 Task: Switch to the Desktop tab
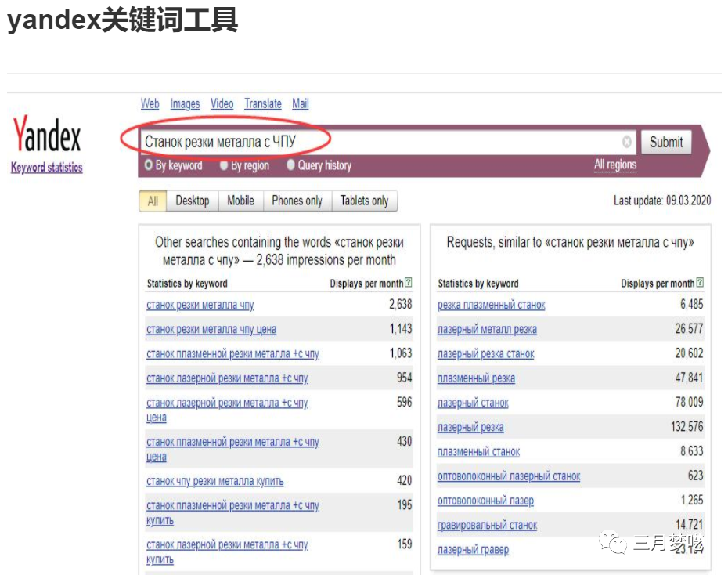coord(192,201)
